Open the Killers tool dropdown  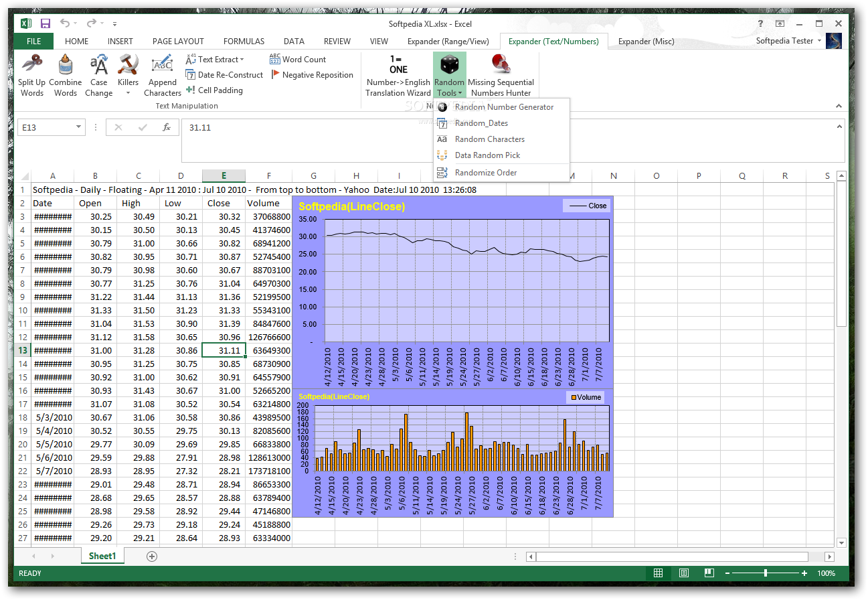(x=128, y=76)
